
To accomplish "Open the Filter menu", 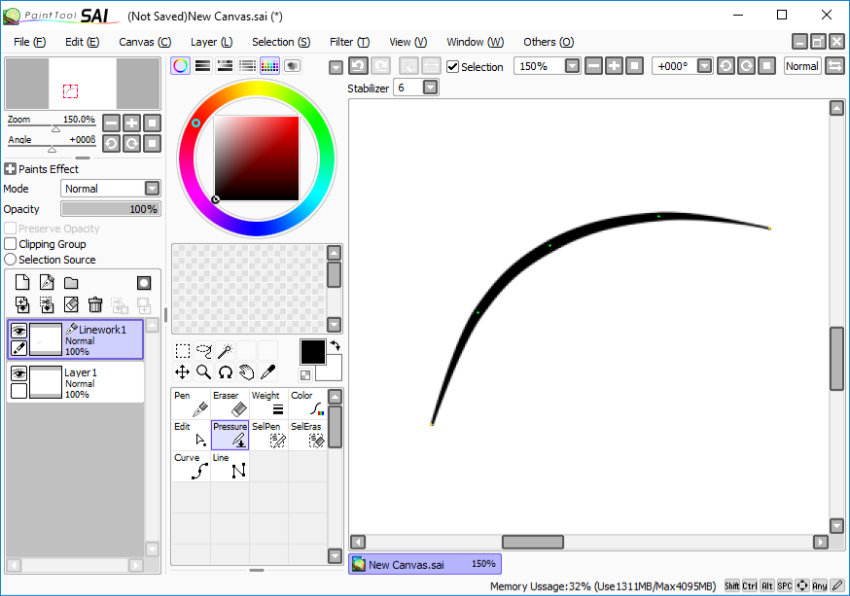I will tap(349, 42).
